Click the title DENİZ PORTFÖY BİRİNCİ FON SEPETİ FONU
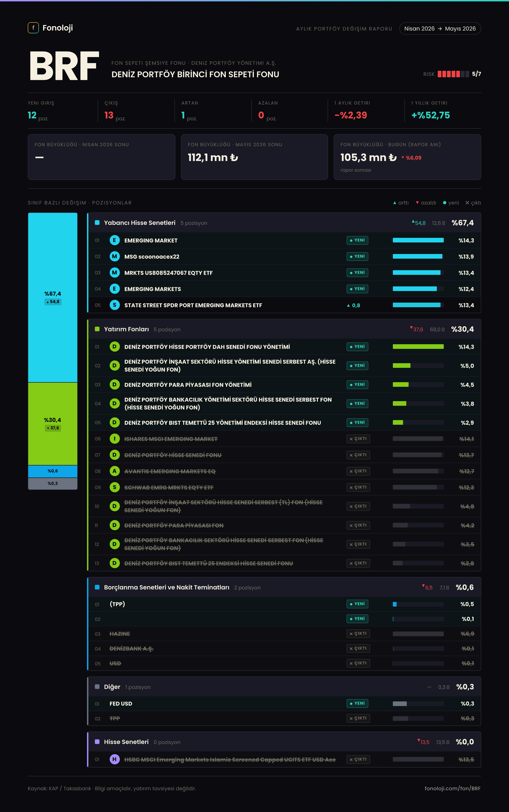This screenshot has height=812, width=509. pos(195,74)
